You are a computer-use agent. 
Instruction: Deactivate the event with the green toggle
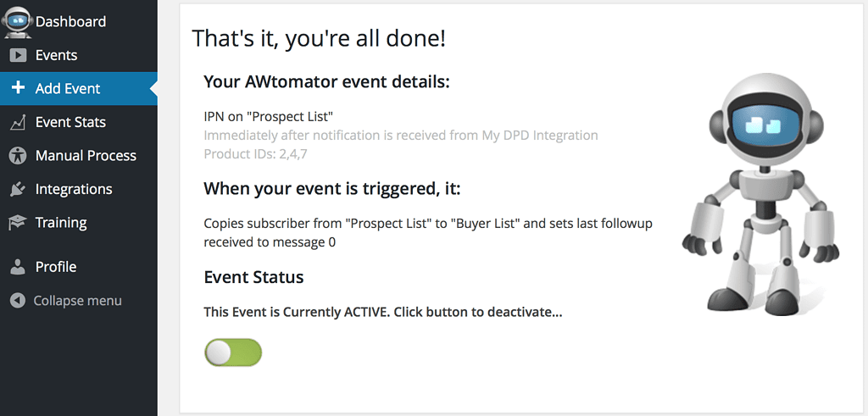(233, 352)
